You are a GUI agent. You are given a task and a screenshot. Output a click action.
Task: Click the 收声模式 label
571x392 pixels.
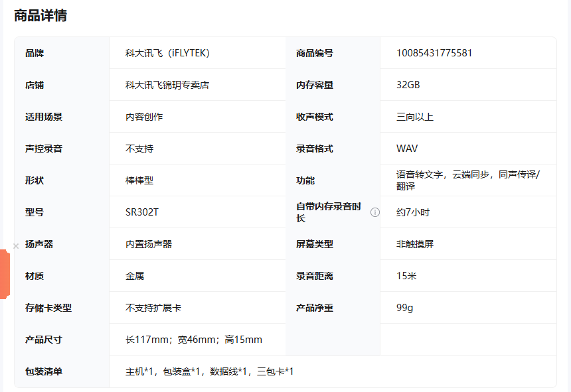coord(315,117)
